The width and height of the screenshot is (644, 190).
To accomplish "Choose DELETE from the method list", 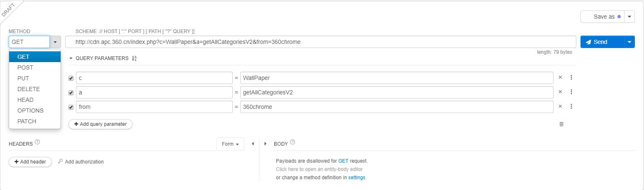I will (x=29, y=89).
